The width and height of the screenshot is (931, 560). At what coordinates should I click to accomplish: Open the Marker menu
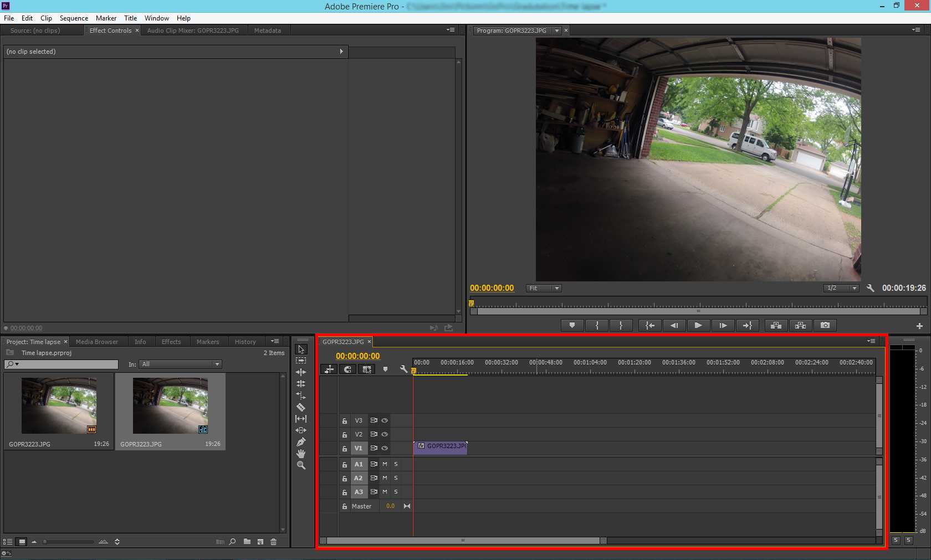106,18
